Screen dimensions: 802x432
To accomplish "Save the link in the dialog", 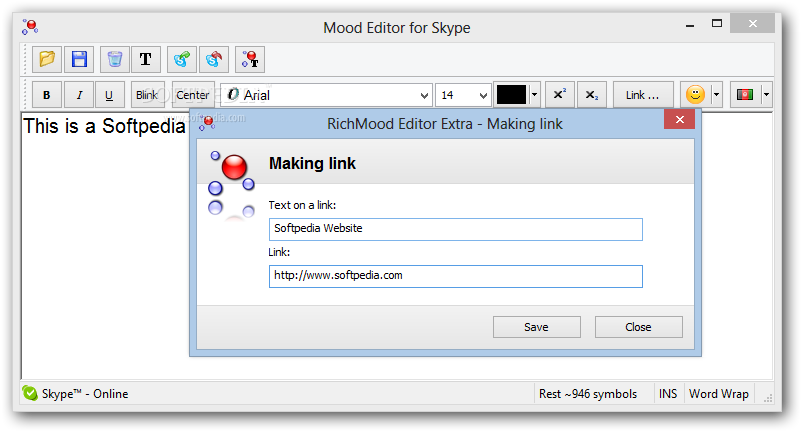I will click(537, 327).
